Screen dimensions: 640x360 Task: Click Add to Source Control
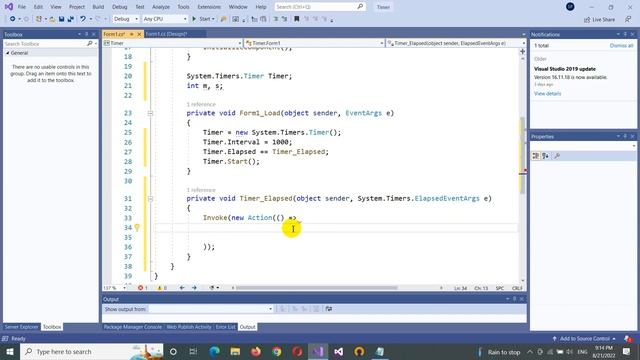[x=584, y=339]
